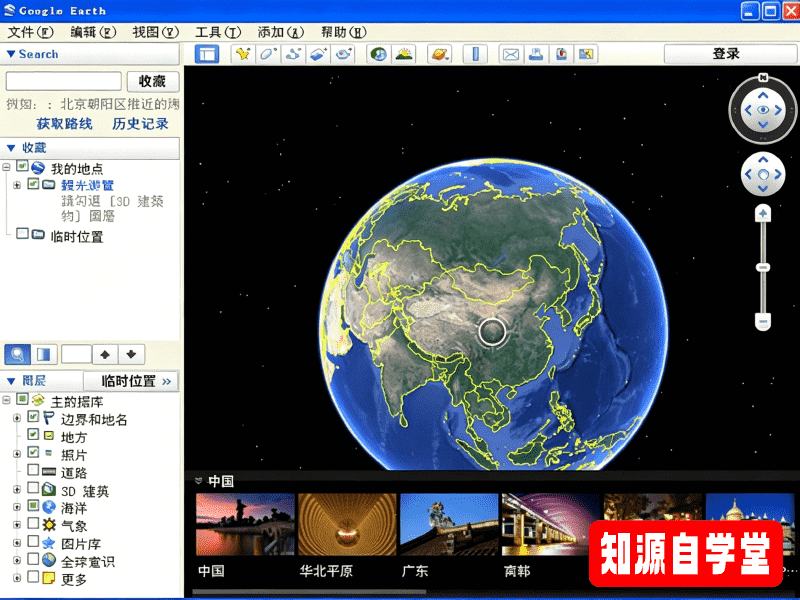Reset north with the N compass marker
The height and width of the screenshot is (600, 800).
(763, 78)
